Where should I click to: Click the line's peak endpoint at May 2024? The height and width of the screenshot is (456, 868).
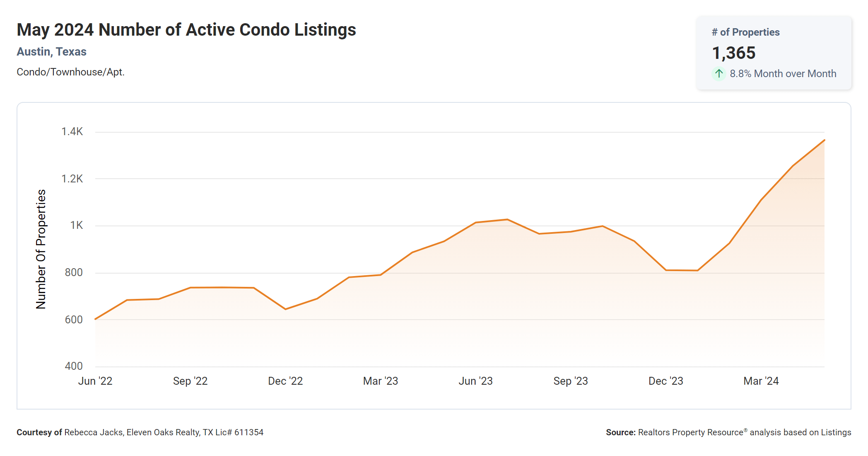click(824, 140)
